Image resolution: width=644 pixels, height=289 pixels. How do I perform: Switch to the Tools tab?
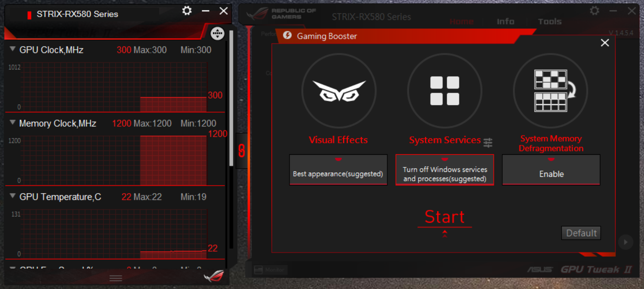coord(550,22)
